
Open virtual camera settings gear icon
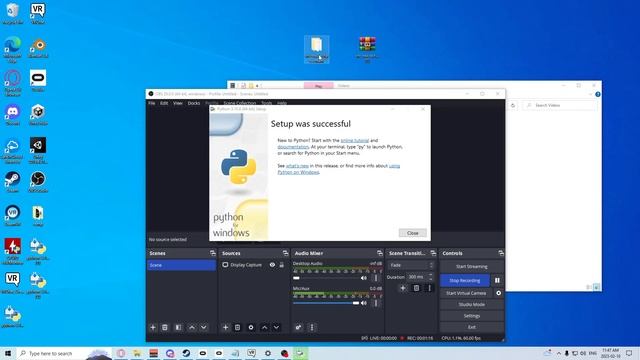(498, 293)
